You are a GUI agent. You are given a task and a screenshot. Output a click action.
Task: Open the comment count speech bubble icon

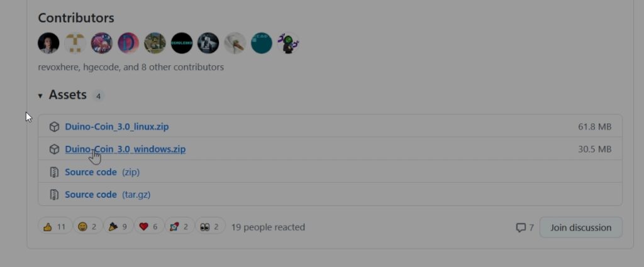coord(521,227)
